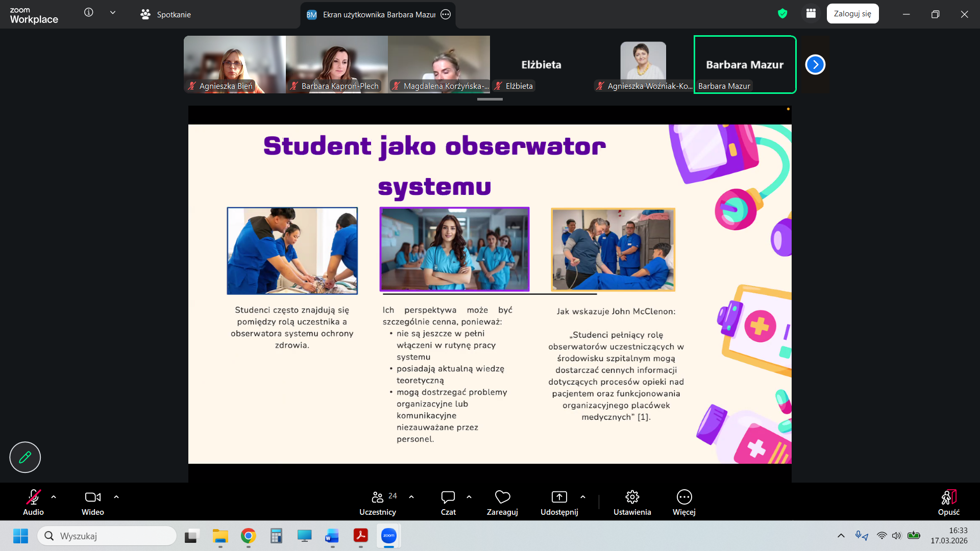Open the Spotkanie meeting tab

pos(166,15)
